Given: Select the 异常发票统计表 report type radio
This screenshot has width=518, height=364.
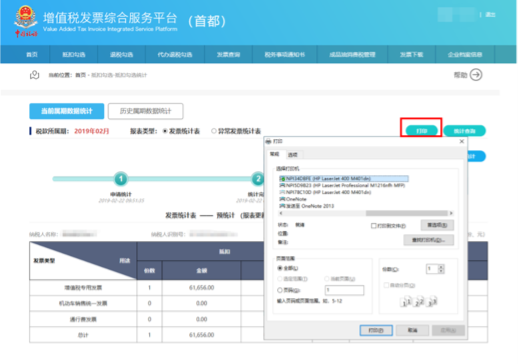Looking at the screenshot, I should (x=214, y=131).
